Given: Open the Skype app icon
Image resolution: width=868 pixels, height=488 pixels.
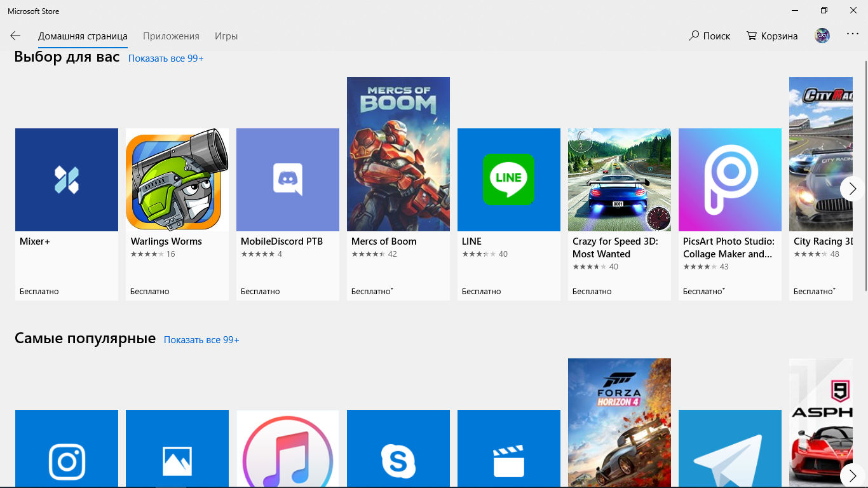Looking at the screenshot, I should (398, 449).
